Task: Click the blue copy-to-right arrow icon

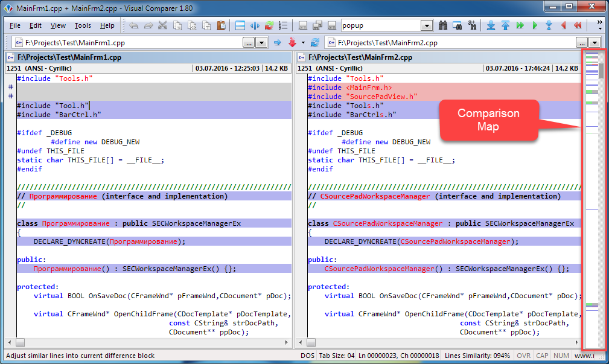Action: pyautogui.click(x=277, y=43)
